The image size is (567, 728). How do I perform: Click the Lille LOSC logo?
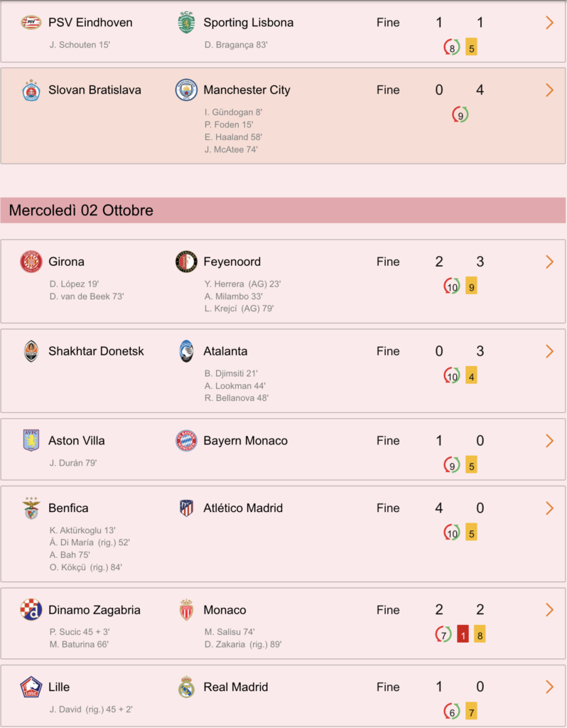click(x=31, y=687)
